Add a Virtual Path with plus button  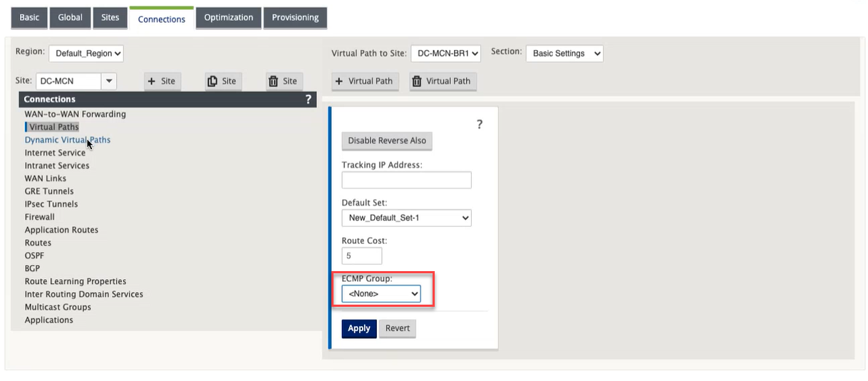pyautogui.click(x=364, y=81)
